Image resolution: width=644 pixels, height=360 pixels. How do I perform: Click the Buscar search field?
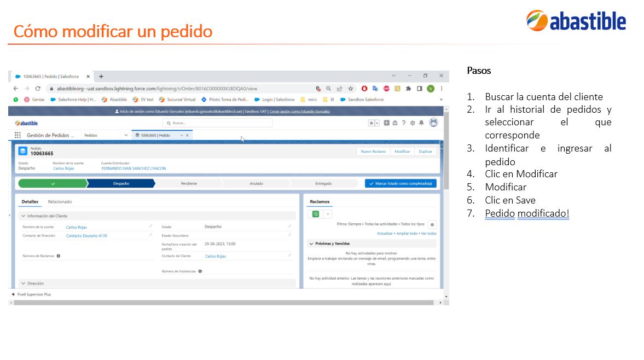217,123
